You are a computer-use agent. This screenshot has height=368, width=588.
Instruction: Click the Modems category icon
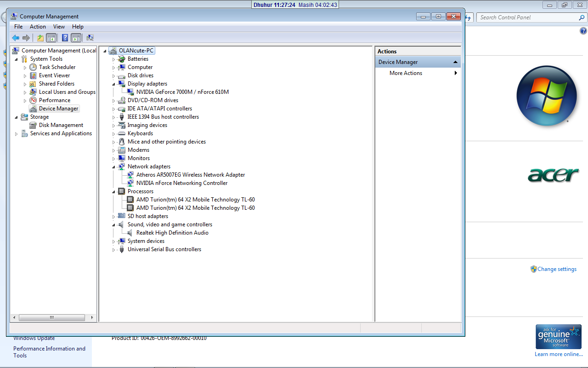click(121, 150)
